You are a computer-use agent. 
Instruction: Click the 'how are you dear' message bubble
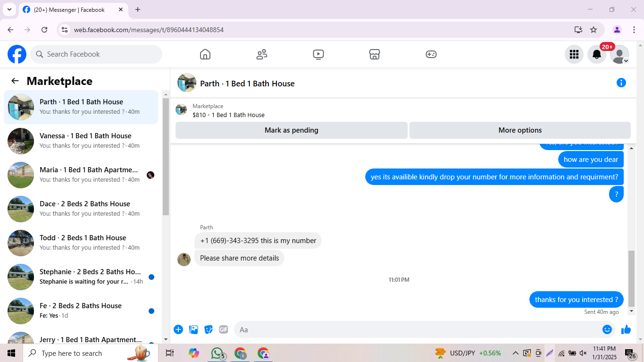[591, 160]
